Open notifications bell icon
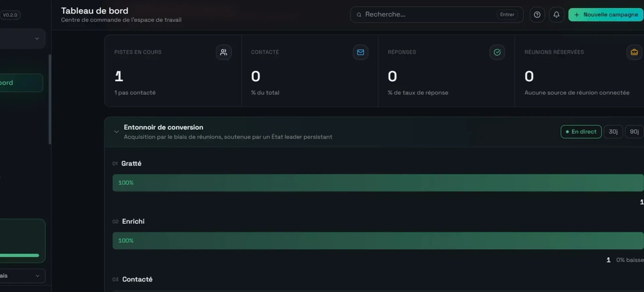The image size is (644, 292). click(x=556, y=15)
